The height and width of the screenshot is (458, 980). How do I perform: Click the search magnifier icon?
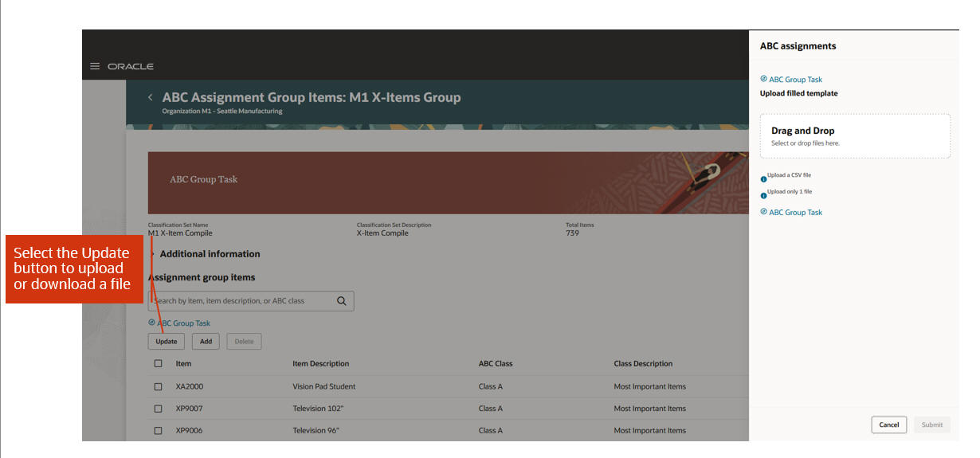(x=342, y=301)
